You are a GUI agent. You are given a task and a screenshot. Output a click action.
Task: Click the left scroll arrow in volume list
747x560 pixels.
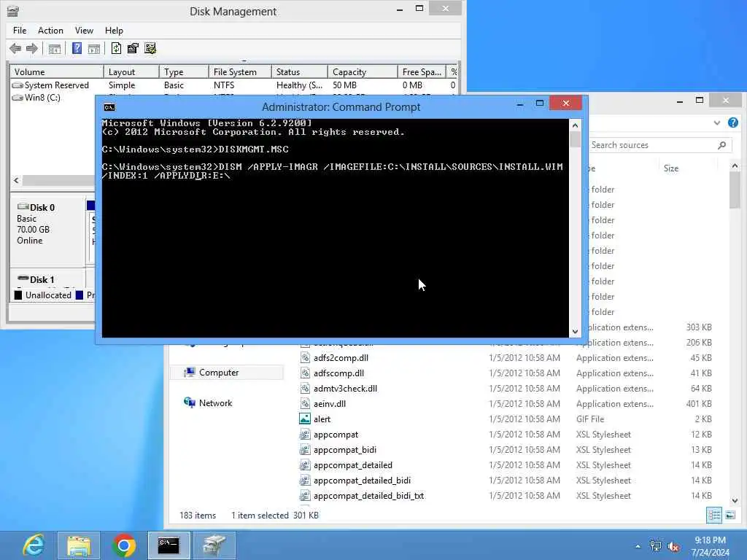click(x=17, y=181)
